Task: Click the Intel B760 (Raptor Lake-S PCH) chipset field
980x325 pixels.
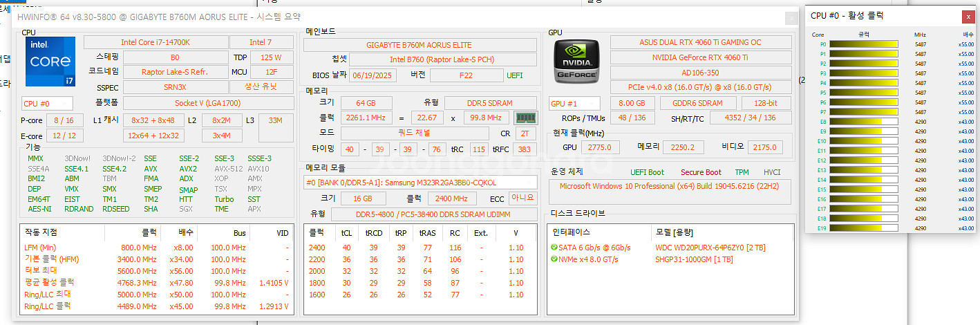Action: [444, 59]
